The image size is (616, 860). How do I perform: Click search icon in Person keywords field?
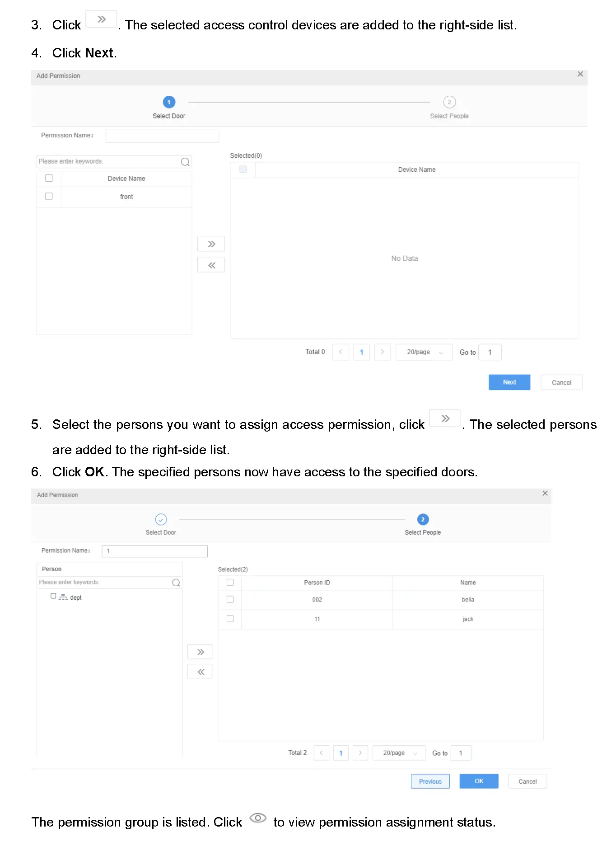pos(176,583)
